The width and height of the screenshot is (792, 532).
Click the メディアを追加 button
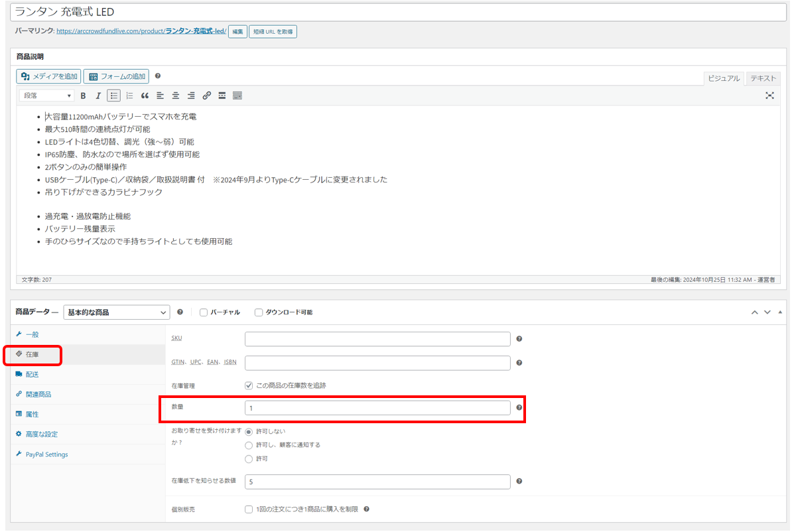[x=49, y=76]
